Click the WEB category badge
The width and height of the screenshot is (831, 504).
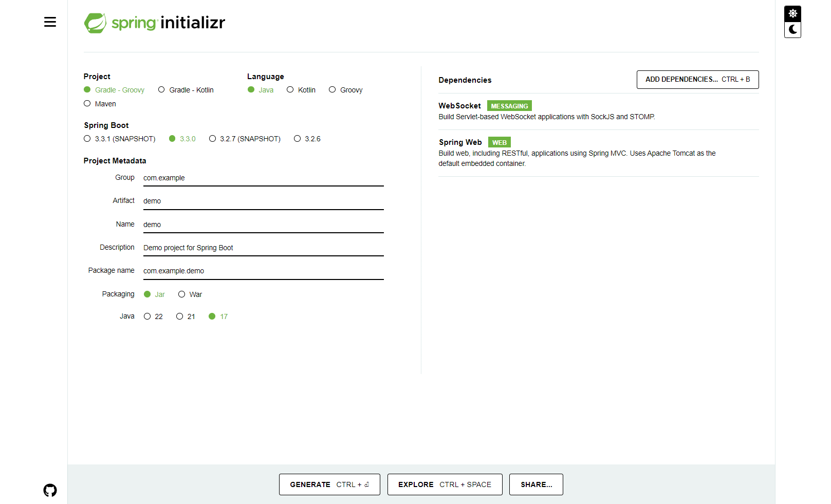[x=499, y=142]
